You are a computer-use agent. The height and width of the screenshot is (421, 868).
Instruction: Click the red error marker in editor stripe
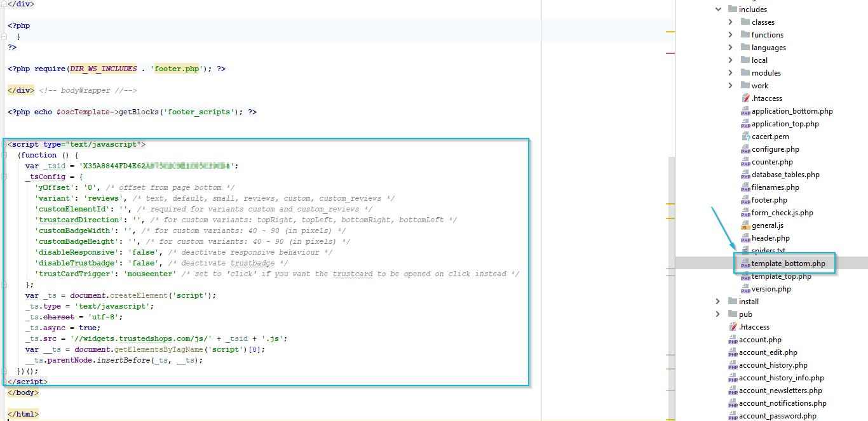coord(670,53)
